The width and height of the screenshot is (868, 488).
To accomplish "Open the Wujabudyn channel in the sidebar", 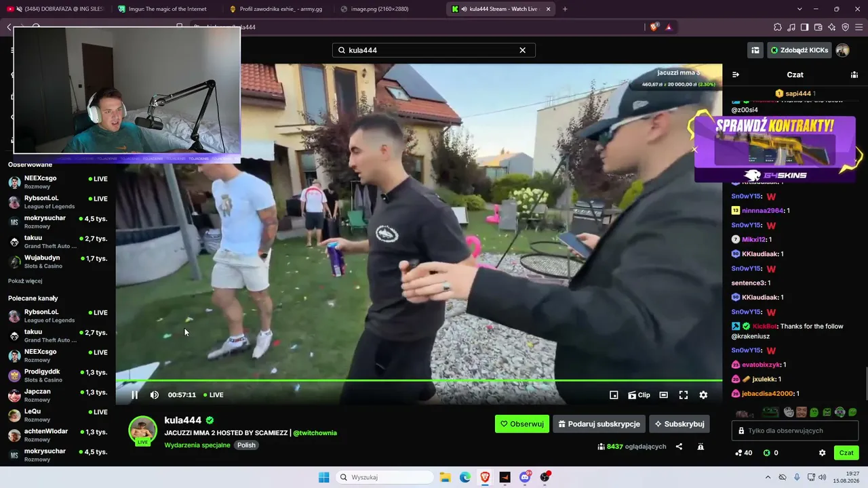I will (58, 262).
